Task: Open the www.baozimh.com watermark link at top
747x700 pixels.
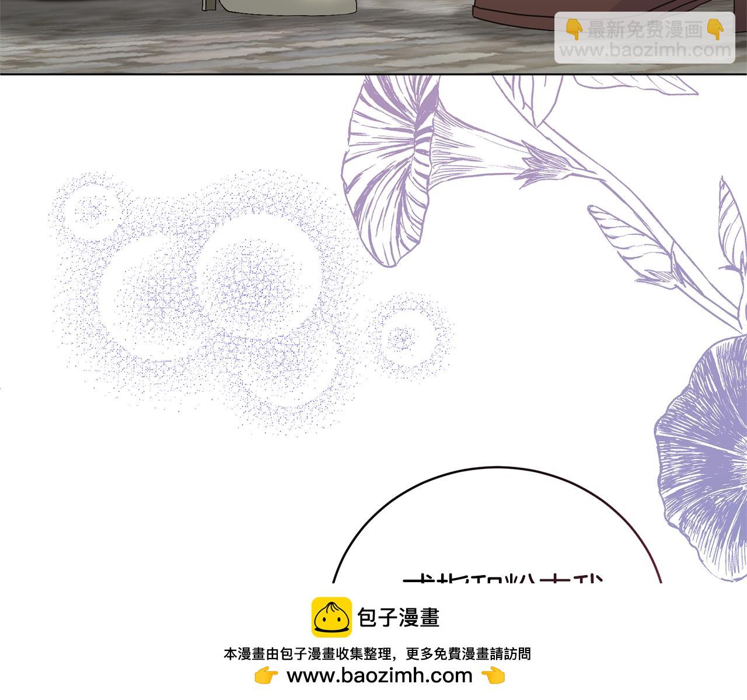Action: (645, 51)
